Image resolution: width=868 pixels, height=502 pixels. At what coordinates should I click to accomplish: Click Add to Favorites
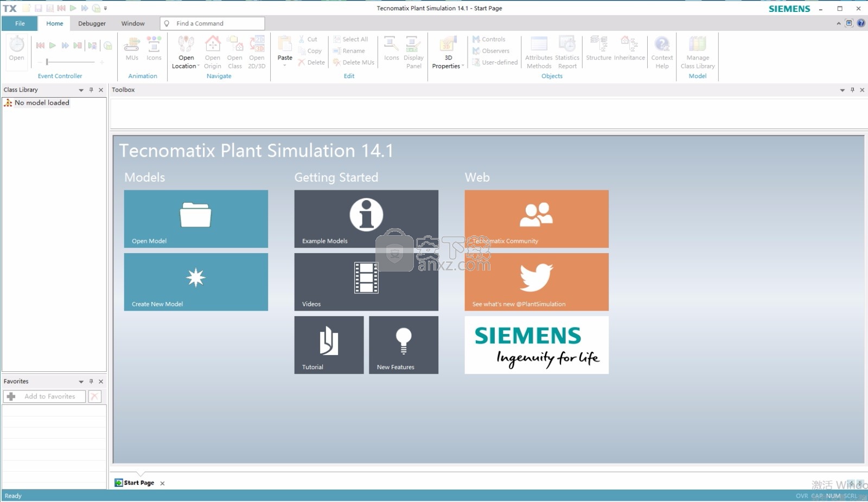[x=44, y=396]
